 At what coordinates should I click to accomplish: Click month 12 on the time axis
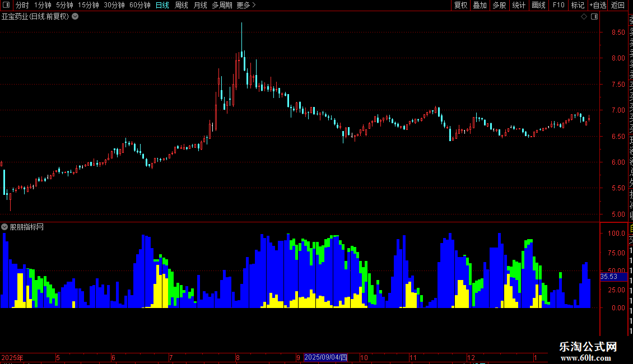(x=471, y=357)
